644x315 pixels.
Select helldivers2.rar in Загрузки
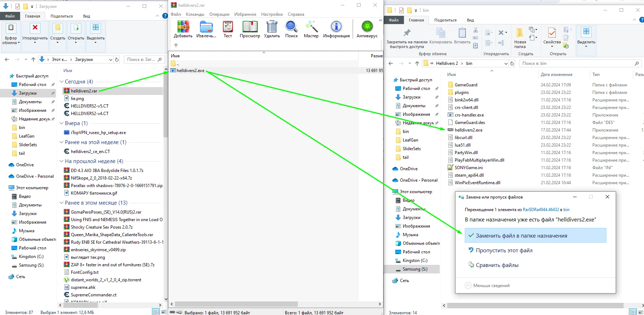pyautogui.click(x=84, y=91)
